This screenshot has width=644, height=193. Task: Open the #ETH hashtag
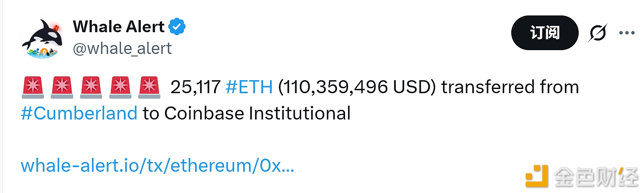pos(249,87)
